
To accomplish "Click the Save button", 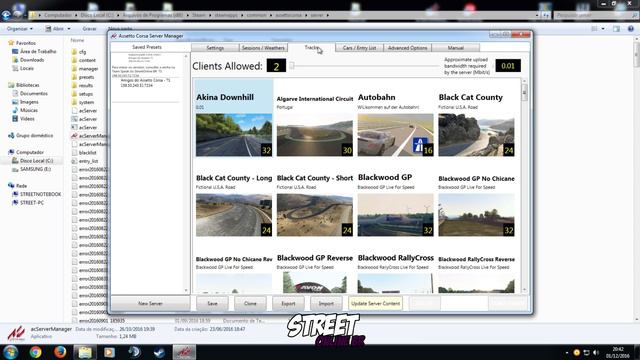I will coord(212,303).
